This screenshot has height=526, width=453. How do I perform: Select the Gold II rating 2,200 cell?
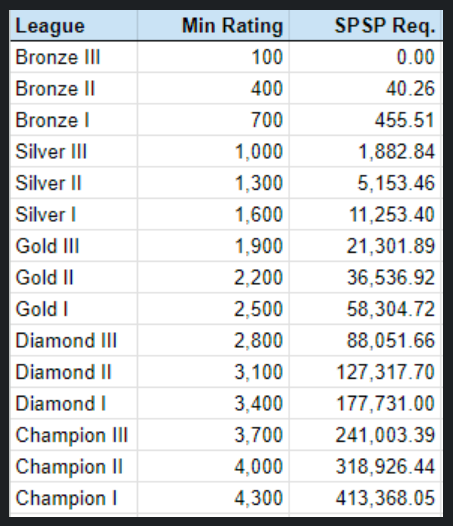213,278
